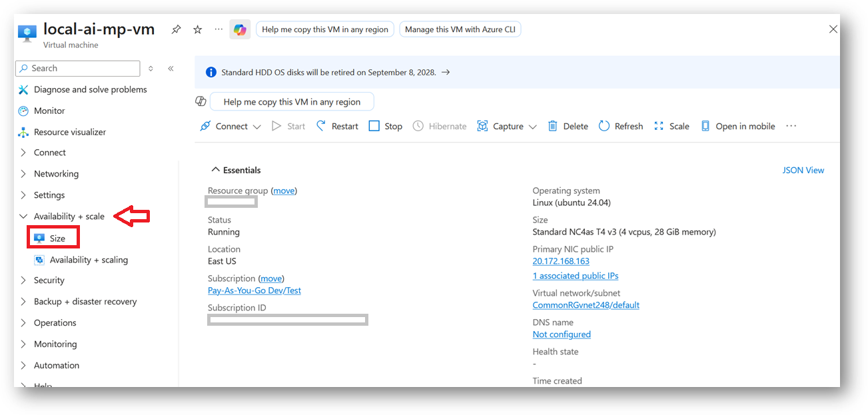Open public IP 20.172.168.163 link
Viewport: 868px width, 415px height.
[561, 261]
